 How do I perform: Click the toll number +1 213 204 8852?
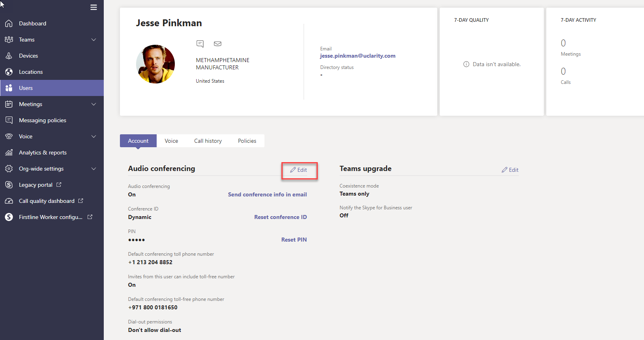tap(150, 262)
